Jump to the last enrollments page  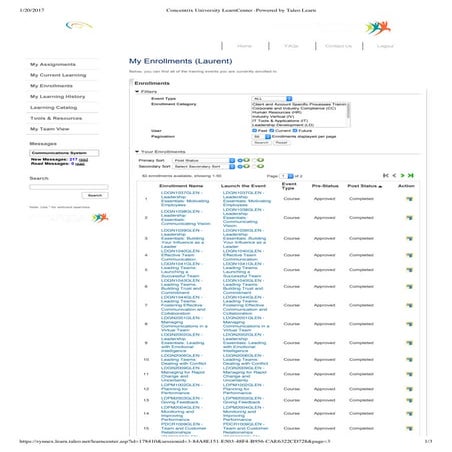(x=411, y=175)
